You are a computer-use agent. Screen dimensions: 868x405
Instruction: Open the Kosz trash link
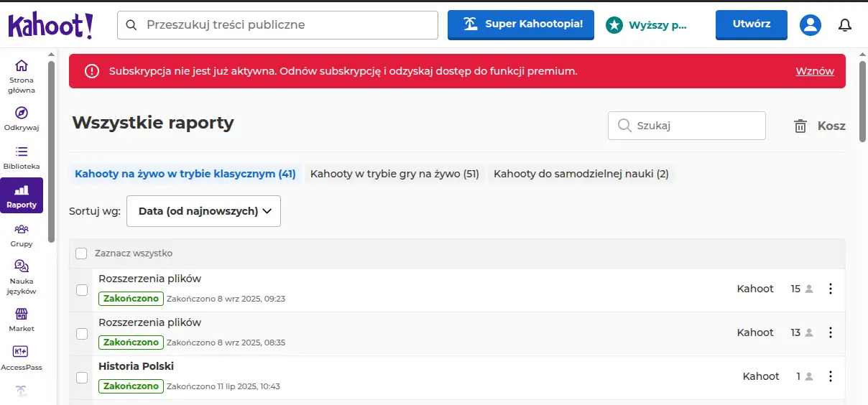coord(831,126)
